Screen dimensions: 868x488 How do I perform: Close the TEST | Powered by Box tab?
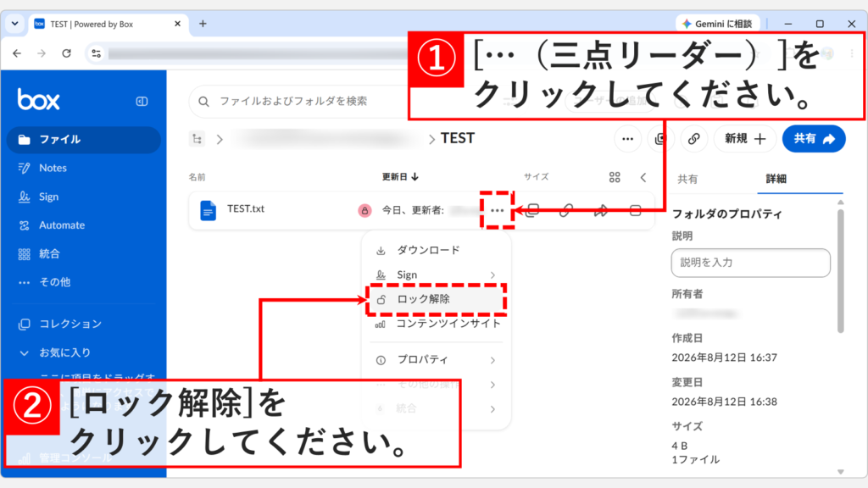pos(177,24)
